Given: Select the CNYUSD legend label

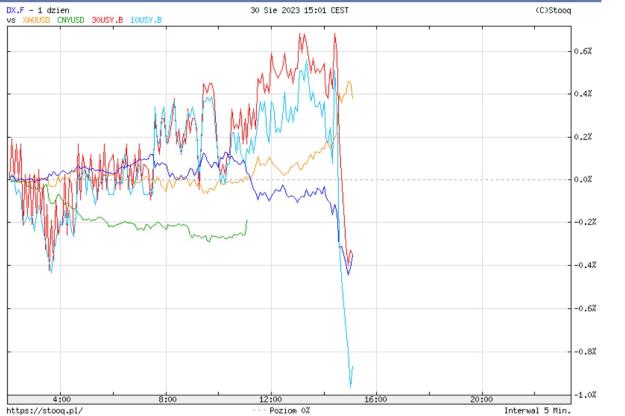Looking at the screenshot, I should (x=71, y=20).
